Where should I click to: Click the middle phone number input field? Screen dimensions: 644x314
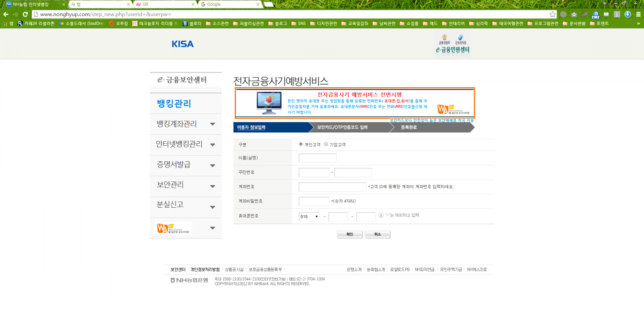[338, 217]
